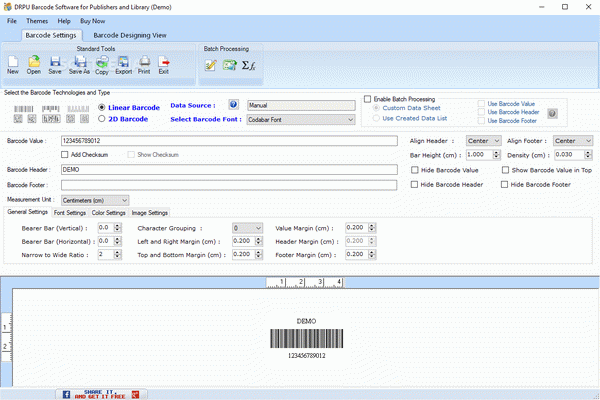
Task: Adjust the Bearer Bar (Horizontal) stepper
Action: point(118,241)
